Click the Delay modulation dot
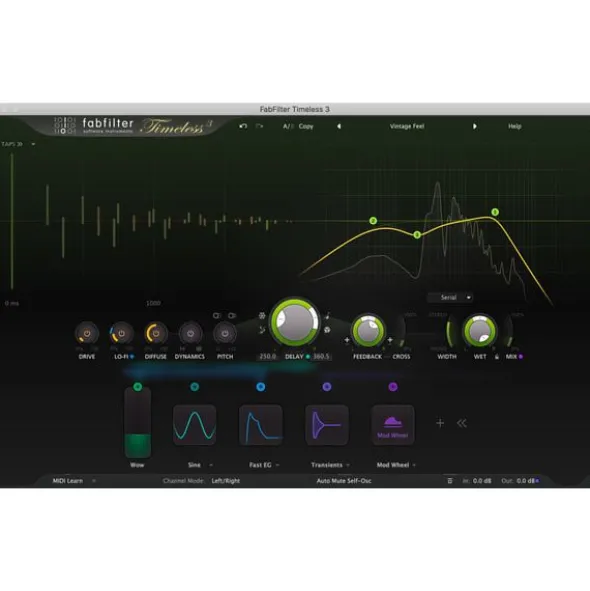 pos(308,357)
